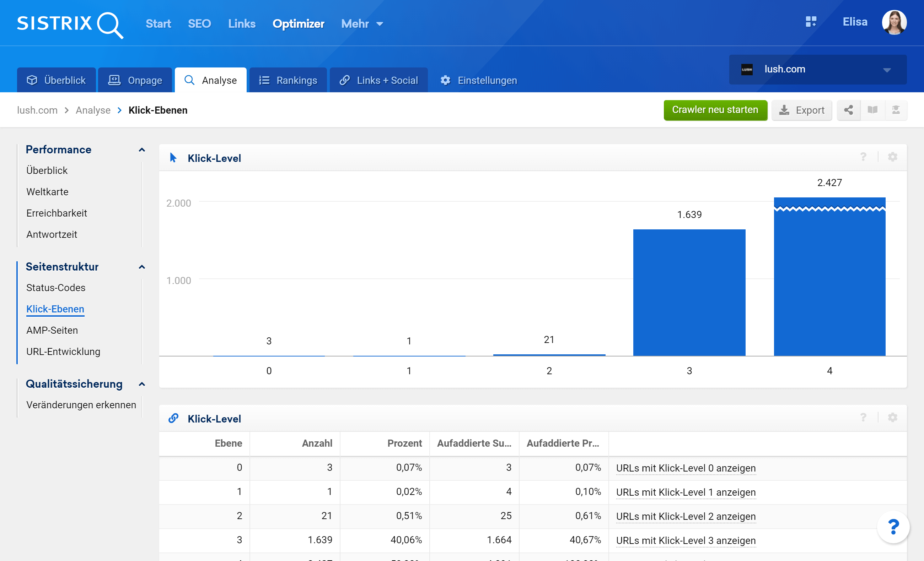
Task: Expand the Mehr navigation menu
Action: point(362,24)
